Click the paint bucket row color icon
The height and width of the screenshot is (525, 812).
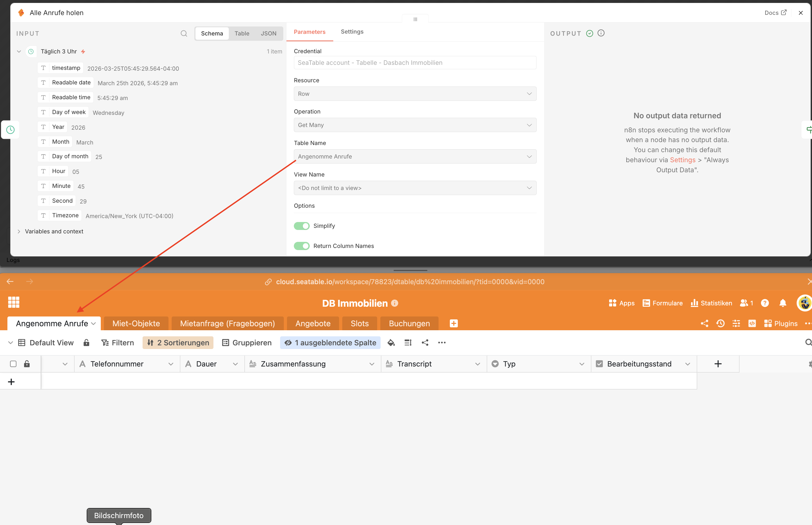click(391, 343)
